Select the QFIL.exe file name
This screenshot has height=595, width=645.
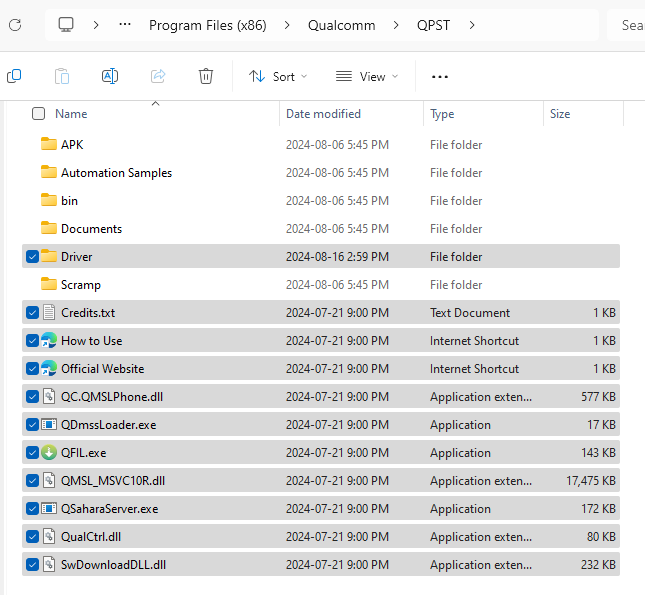84,453
